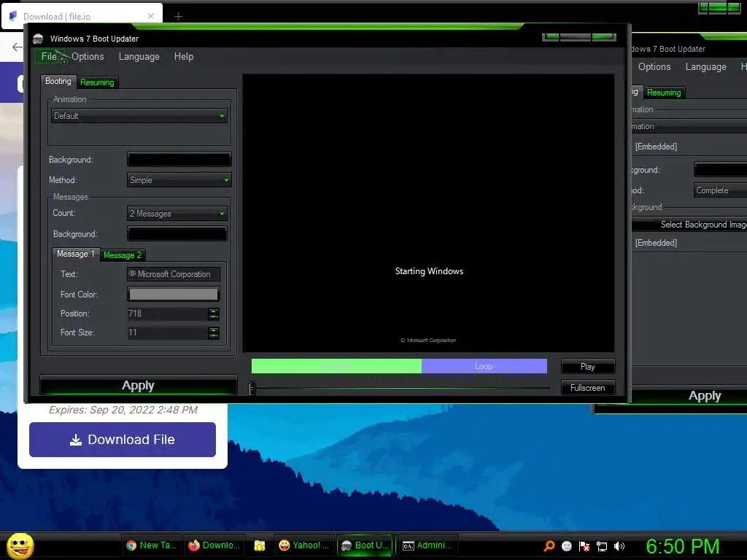
Task: Select Resuming tab in background window
Action: click(x=664, y=93)
